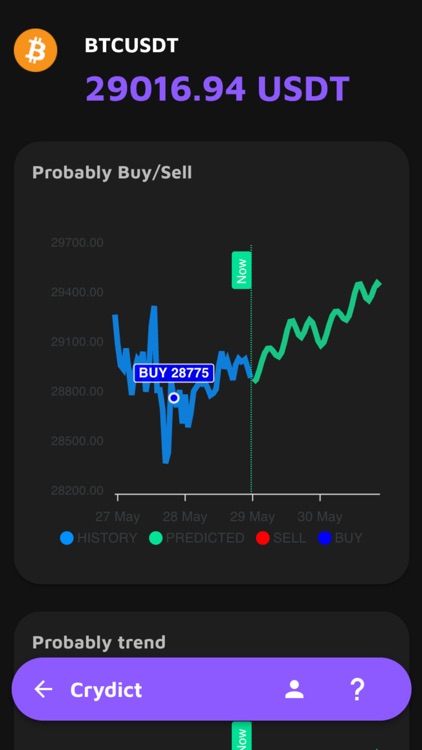Open the user profile icon

pos(294,689)
